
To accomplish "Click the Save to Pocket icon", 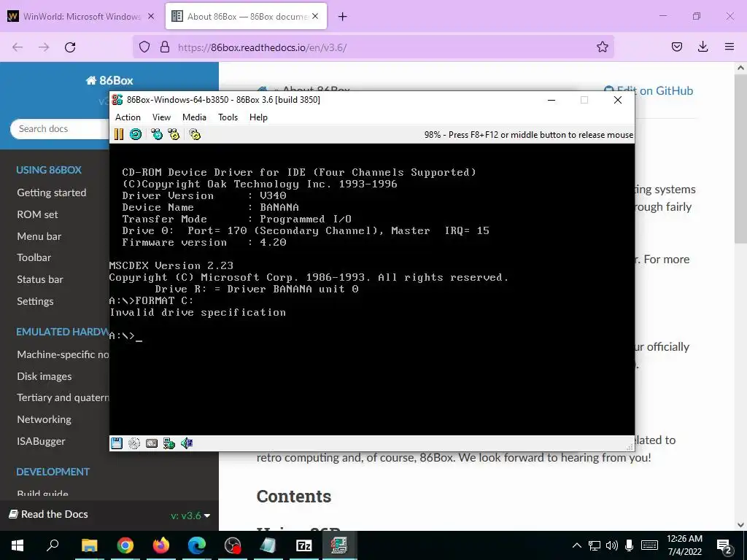I will coord(677,47).
